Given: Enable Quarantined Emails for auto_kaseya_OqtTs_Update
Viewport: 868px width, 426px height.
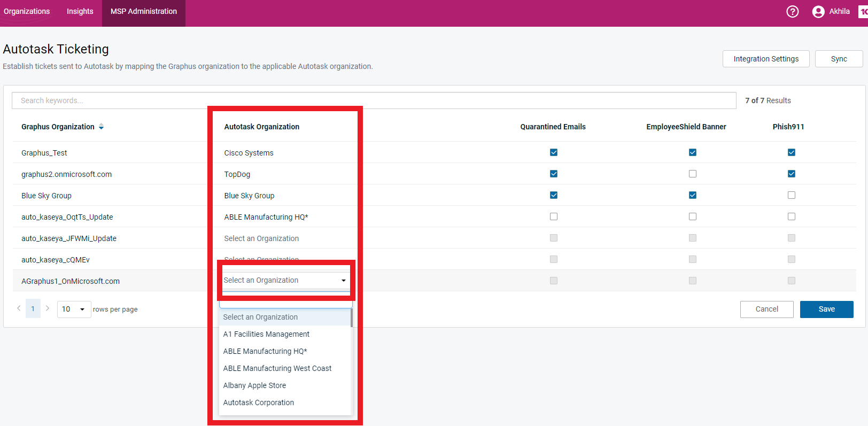Looking at the screenshot, I should [554, 216].
